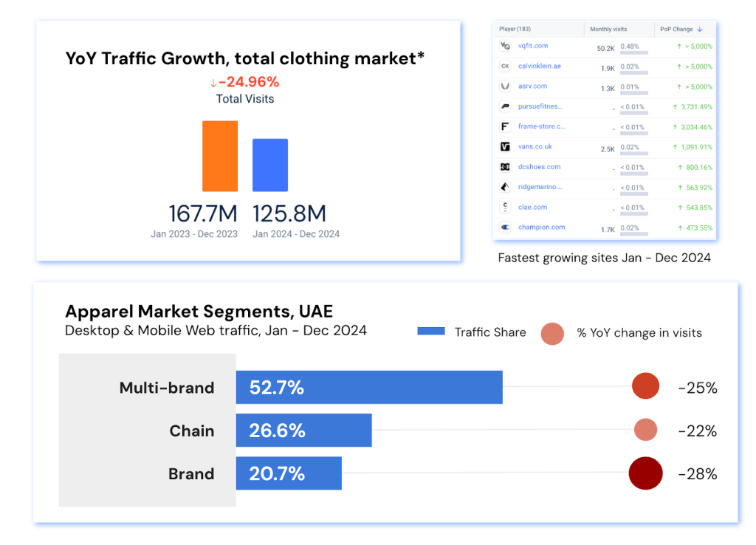The height and width of the screenshot is (545, 756).
Task: Click the DC Shoes favicon
Action: click(504, 167)
